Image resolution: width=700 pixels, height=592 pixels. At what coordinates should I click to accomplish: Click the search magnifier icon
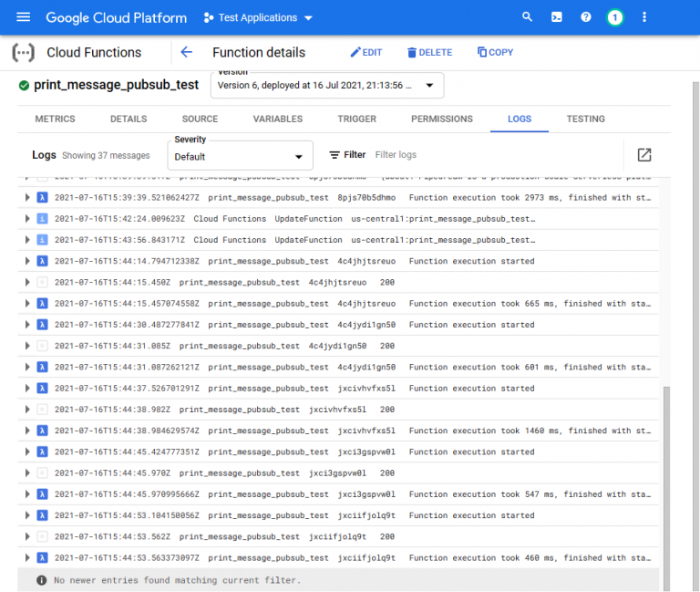click(x=527, y=17)
